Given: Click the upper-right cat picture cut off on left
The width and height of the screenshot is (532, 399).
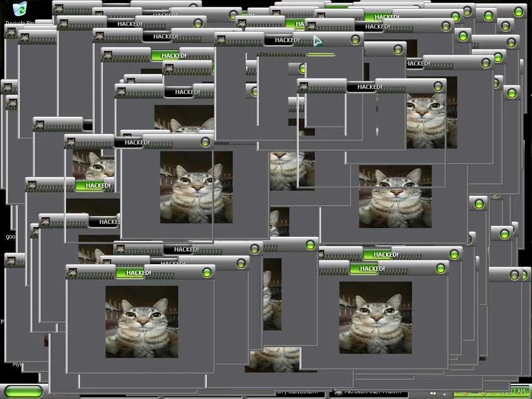Looking at the screenshot, I should click(432, 113).
